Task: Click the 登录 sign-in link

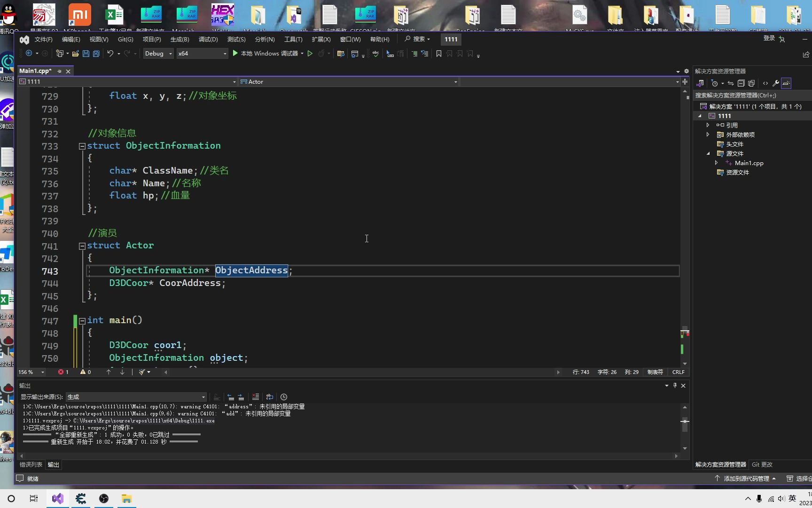Action: tap(769, 38)
